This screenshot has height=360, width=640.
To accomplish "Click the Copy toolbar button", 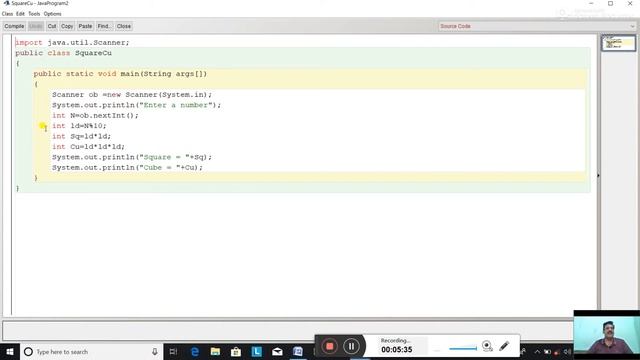I will click(67, 26).
